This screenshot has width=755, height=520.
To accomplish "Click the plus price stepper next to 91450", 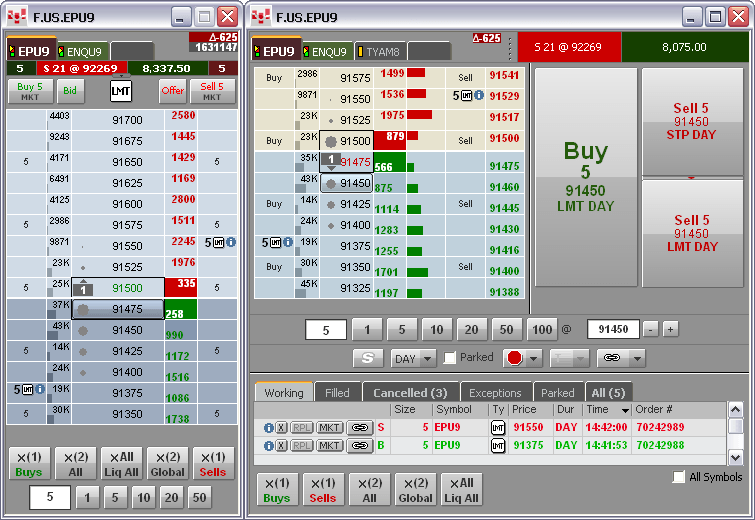I will (670, 330).
